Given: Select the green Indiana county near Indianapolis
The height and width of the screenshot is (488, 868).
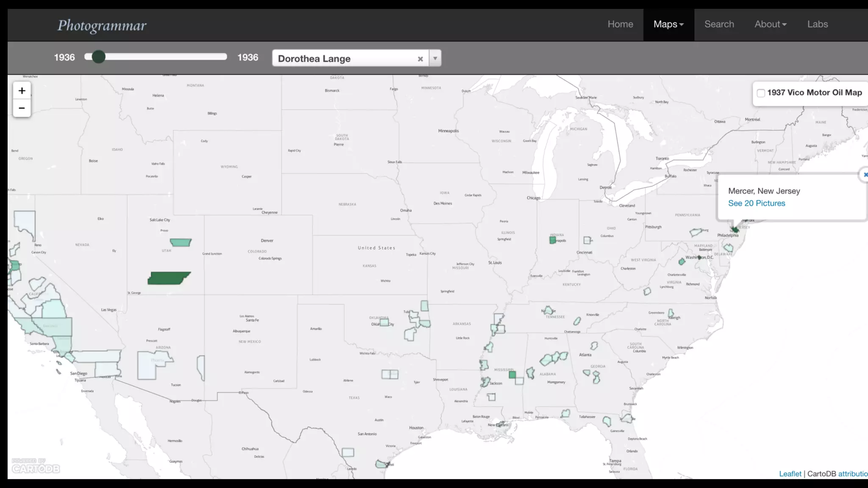Looking at the screenshot, I should 552,240.
